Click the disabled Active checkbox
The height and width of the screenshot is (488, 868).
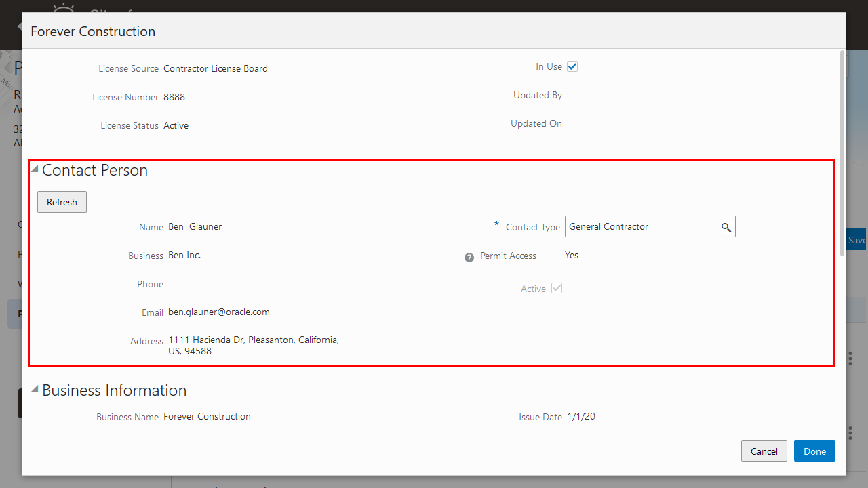point(557,288)
